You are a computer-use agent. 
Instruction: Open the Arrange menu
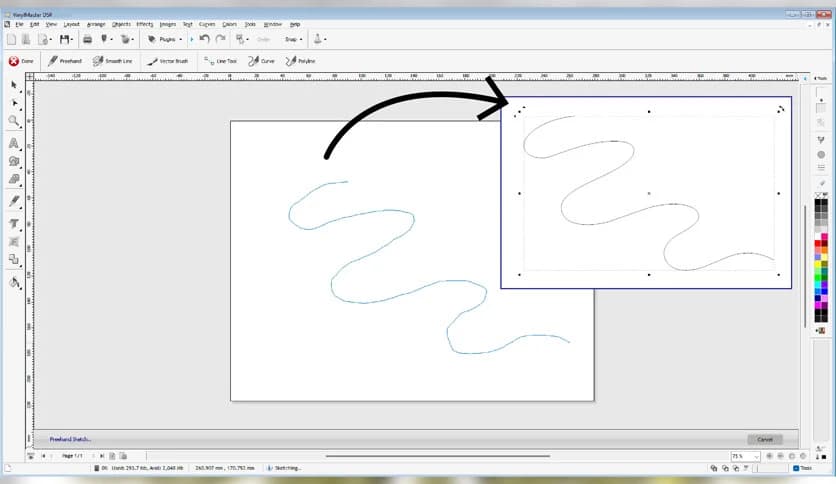[96, 23]
